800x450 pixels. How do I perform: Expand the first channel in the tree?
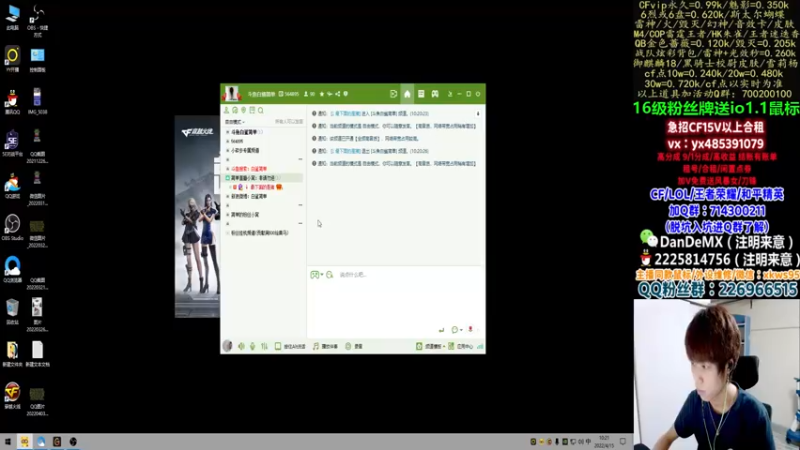[228, 132]
